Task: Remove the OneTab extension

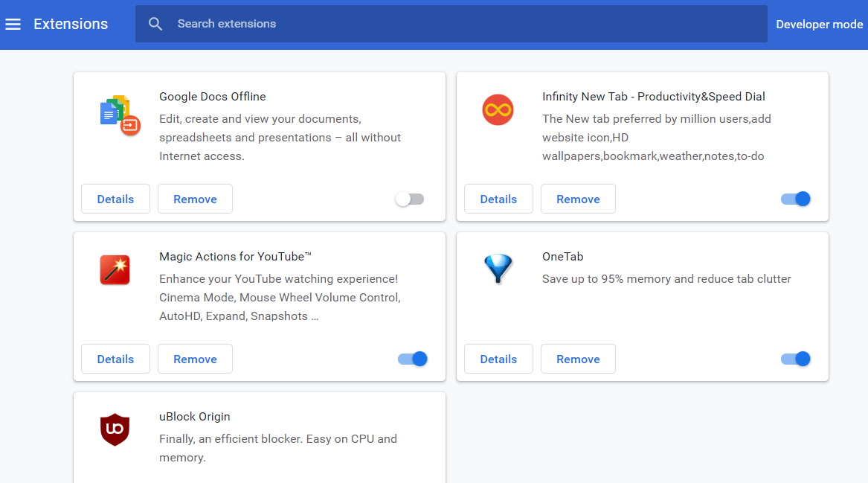Action: click(578, 359)
